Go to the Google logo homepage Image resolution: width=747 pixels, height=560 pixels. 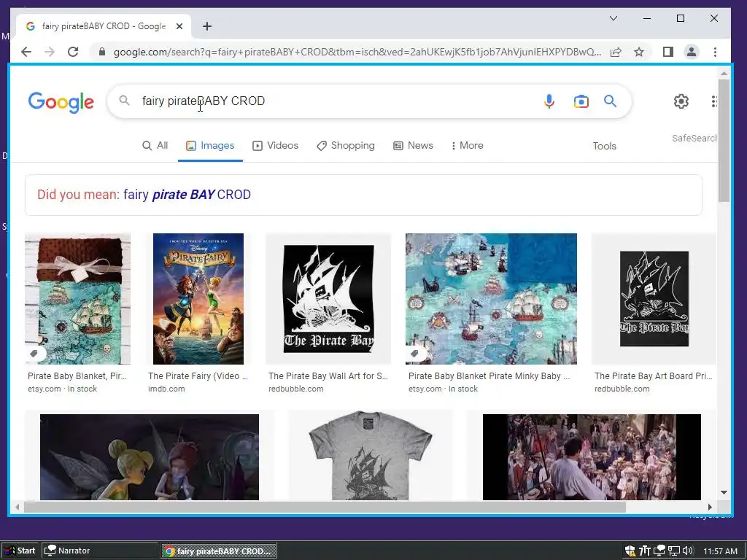pos(61,102)
